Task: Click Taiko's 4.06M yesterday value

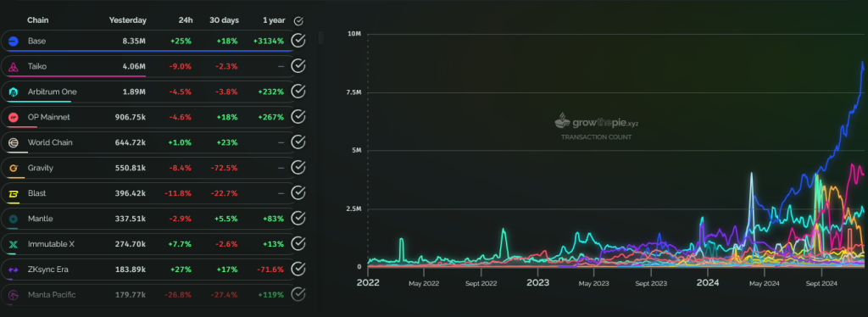Action: tap(135, 66)
